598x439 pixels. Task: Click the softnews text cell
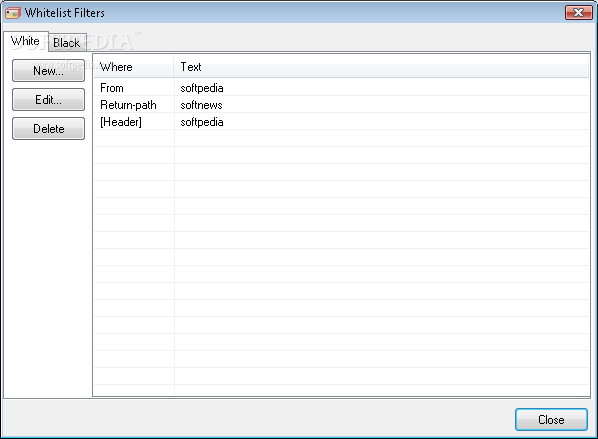coord(201,105)
